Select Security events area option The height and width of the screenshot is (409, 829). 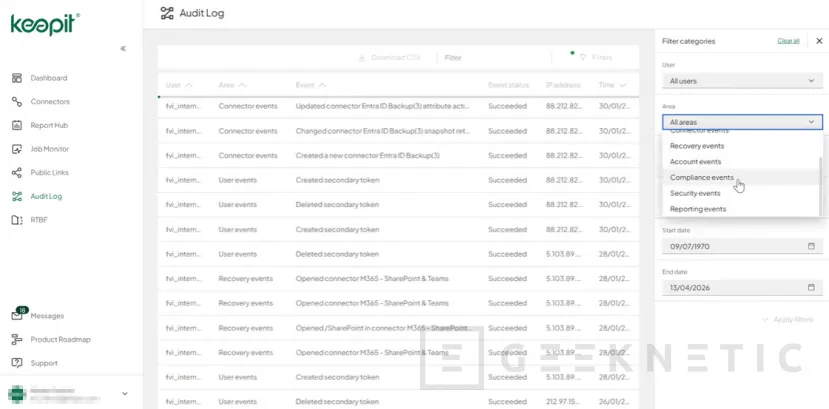click(740, 193)
